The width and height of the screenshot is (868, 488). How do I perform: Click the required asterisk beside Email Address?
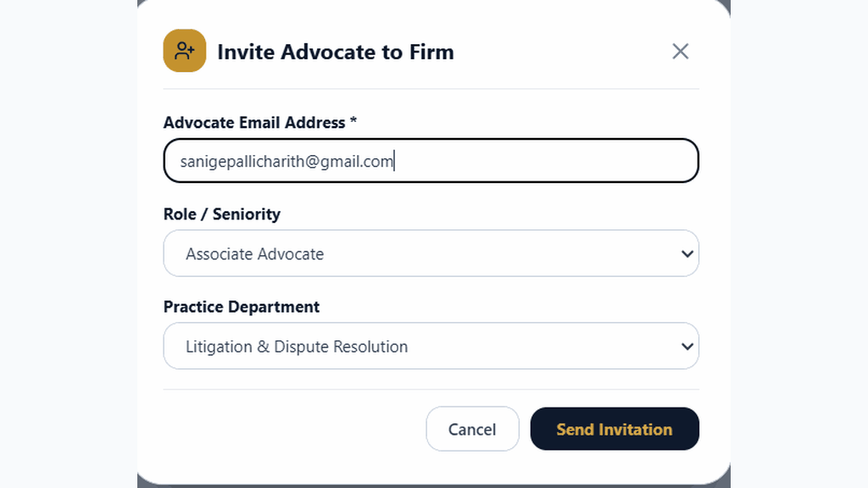pos(353,121)
